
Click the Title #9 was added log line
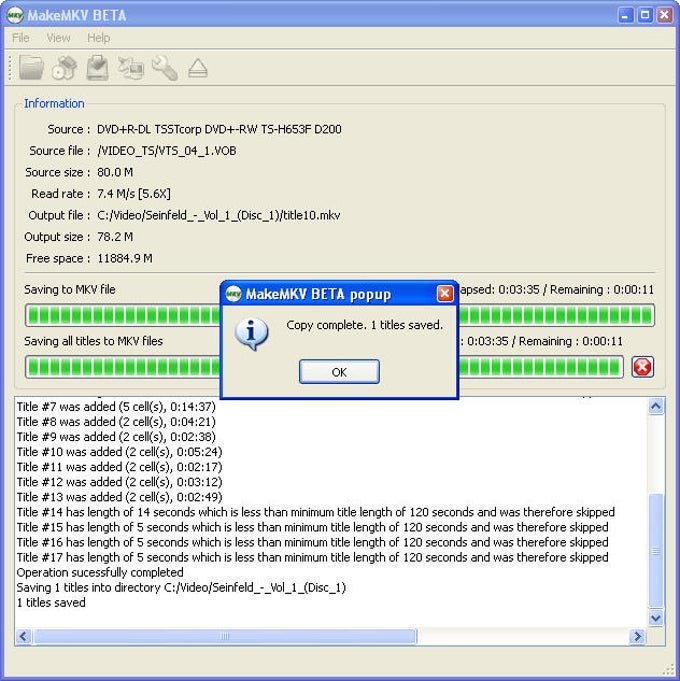click(x=116, y=437)
